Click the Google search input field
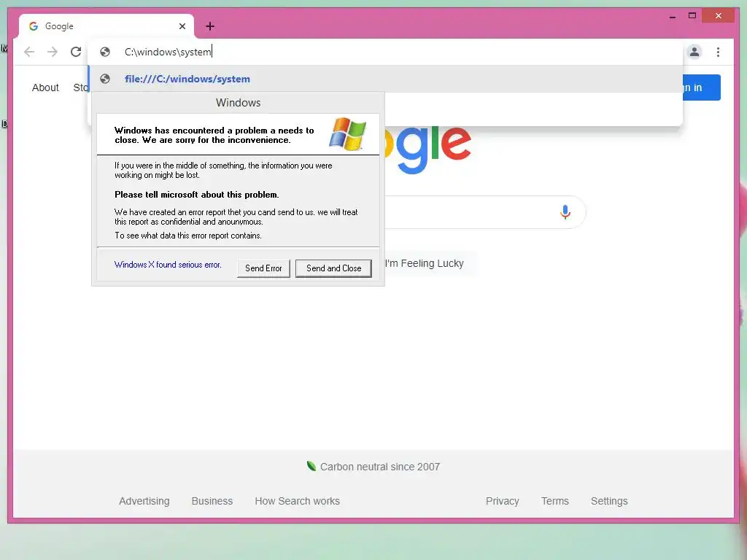This screenshot has width=747, height=560. [485, 212]
